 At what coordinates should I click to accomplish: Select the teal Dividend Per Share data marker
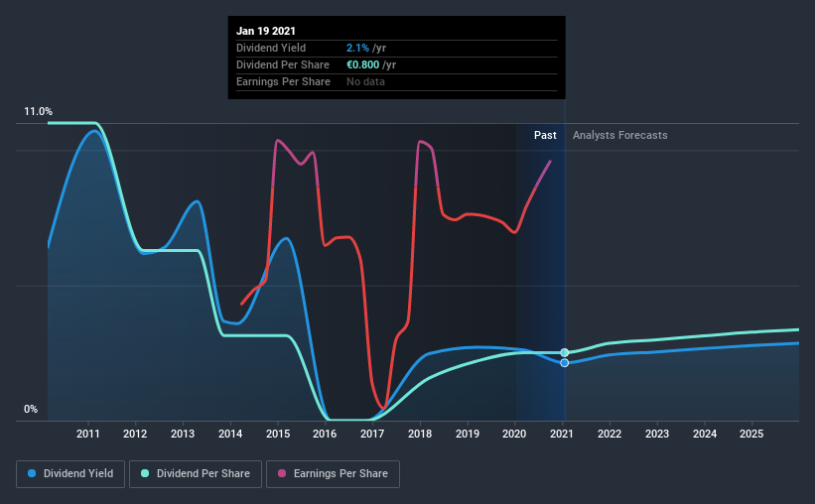[x=565, y=353]
